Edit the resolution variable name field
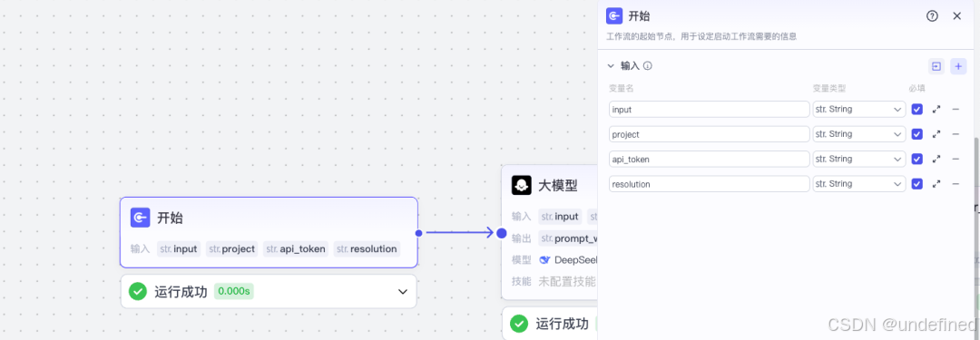Screen dimensions: 980x340 click(710, 184)
